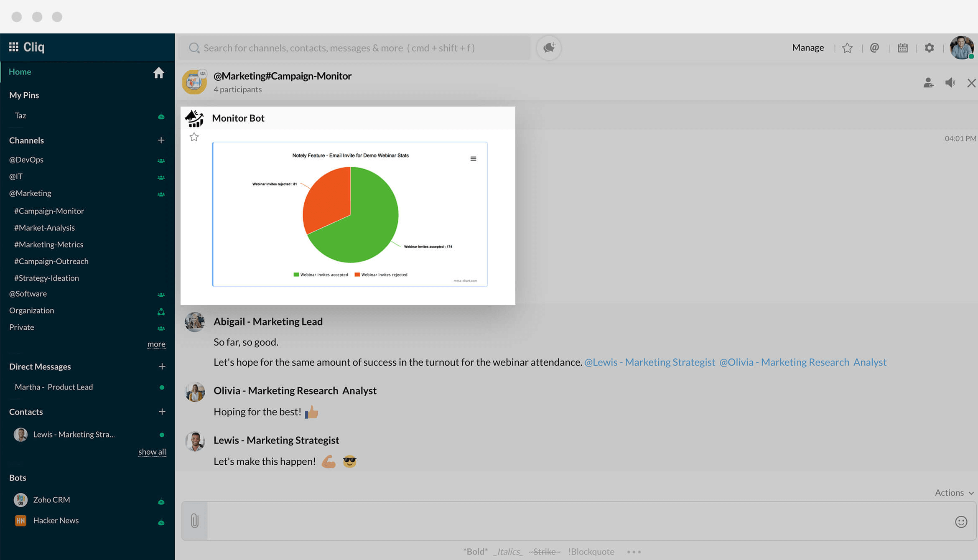The image size is (978, 560).
Task: Toggle the starred messages star in top bar
Action: click(x=847, y=48)
